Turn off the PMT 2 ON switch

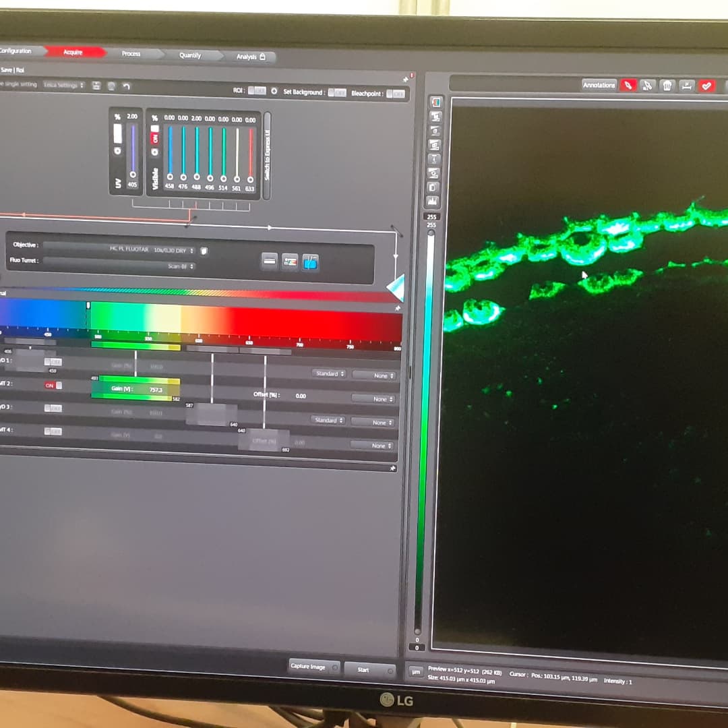coord(53,386)
